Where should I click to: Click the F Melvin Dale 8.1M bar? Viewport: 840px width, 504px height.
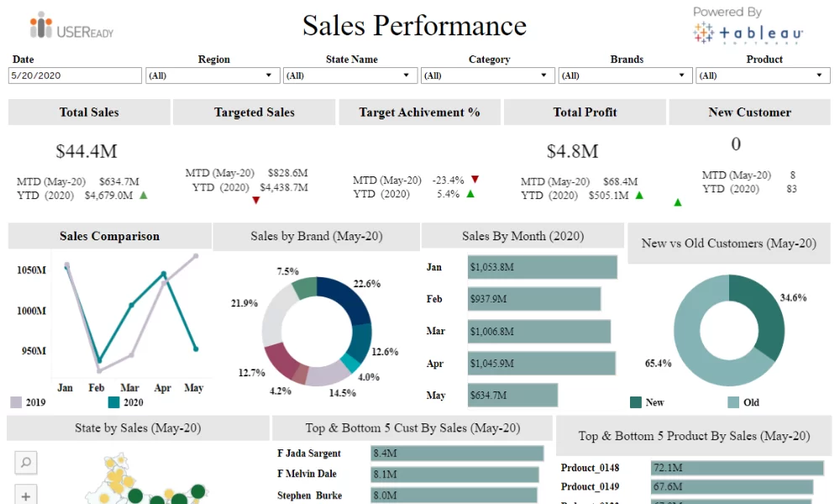pos(454,475)
